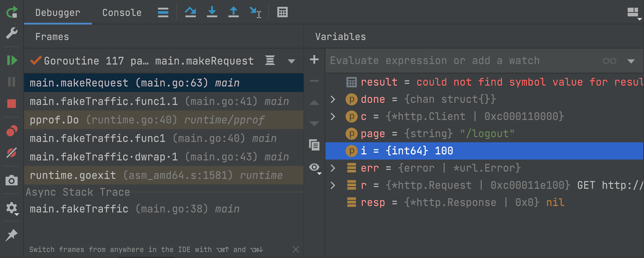
Task: Toggle the eye view options icon
Action: click(x=315, y=168)
